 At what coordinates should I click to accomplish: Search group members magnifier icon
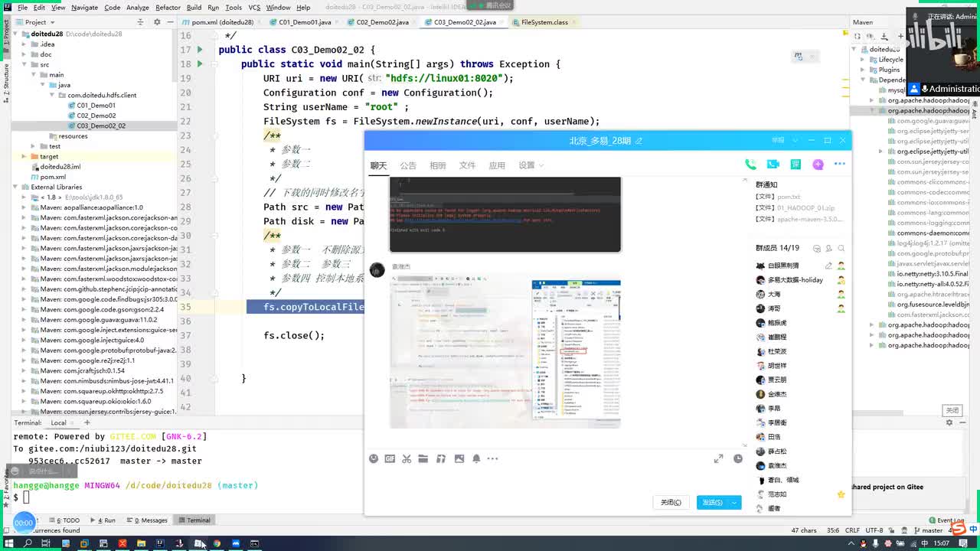pyautogui.click(x=841, y=249)
